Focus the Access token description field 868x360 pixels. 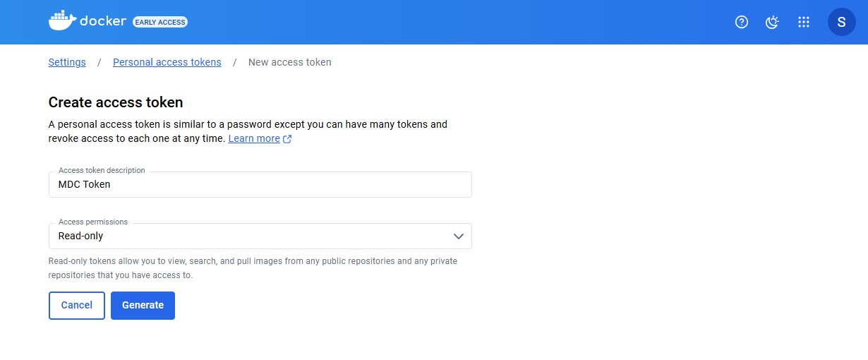pos(260,185)
